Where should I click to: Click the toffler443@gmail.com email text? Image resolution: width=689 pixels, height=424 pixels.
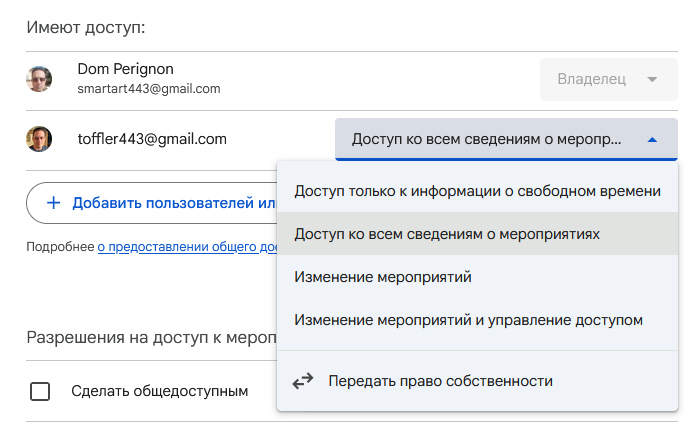[152, 139]
